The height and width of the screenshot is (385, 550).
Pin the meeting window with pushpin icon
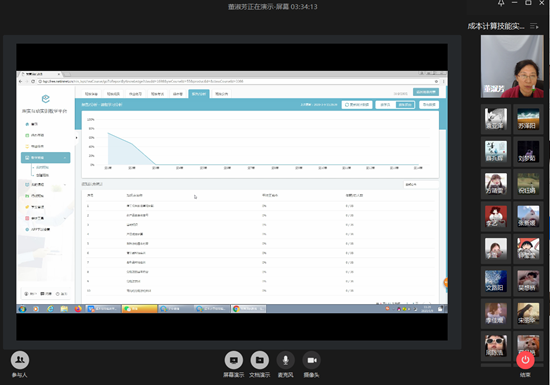(x=501, y=3)
